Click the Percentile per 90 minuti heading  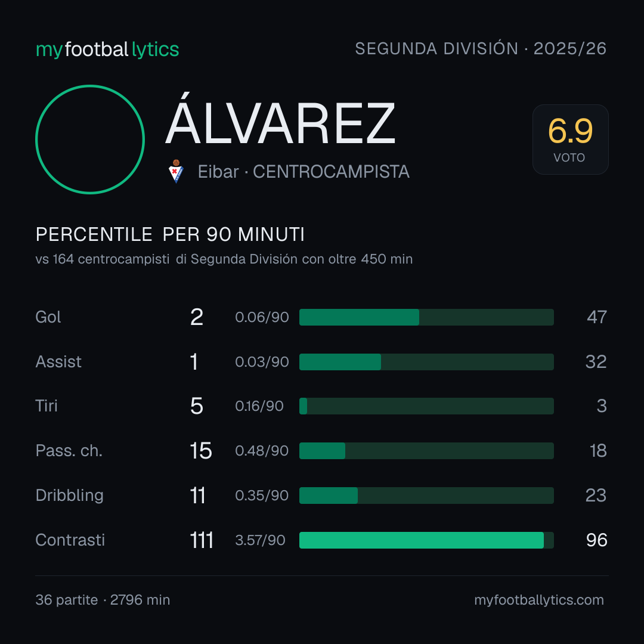pos(170,234)
